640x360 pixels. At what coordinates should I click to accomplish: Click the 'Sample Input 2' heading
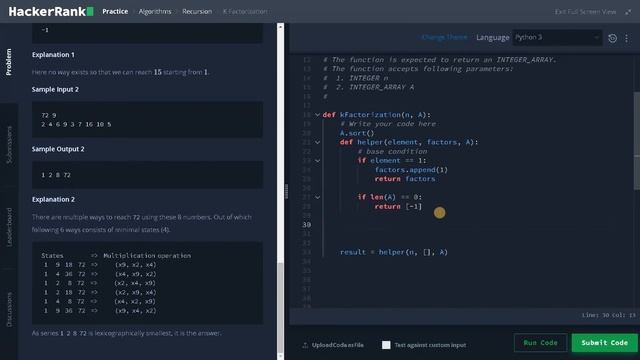(55, 89)
